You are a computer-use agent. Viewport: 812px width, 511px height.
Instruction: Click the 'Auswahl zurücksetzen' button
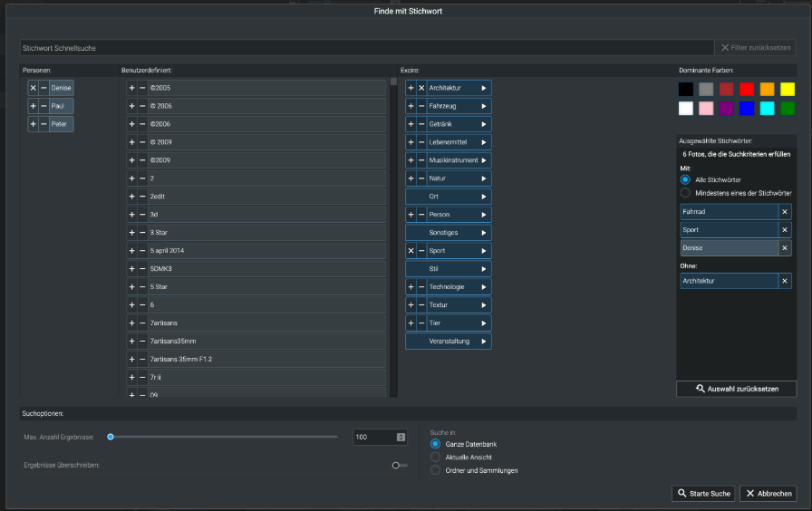click(736, 389)
